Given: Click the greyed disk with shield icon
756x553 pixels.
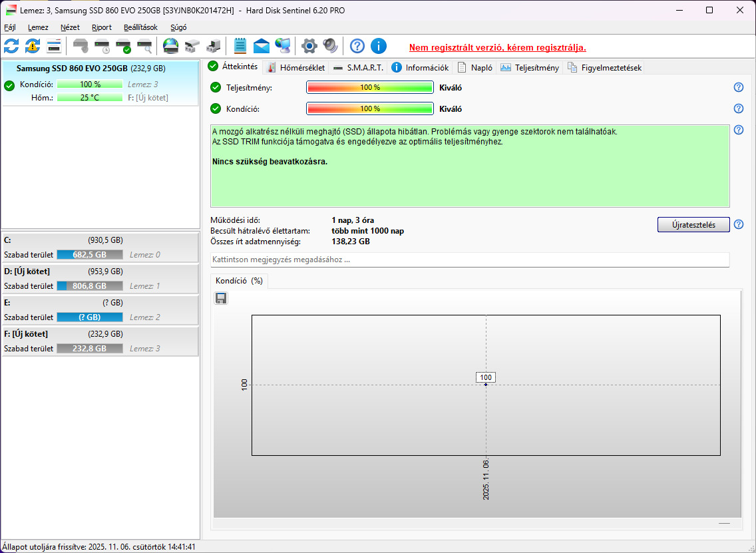Looking at the screenshot, I should [81, 47].
